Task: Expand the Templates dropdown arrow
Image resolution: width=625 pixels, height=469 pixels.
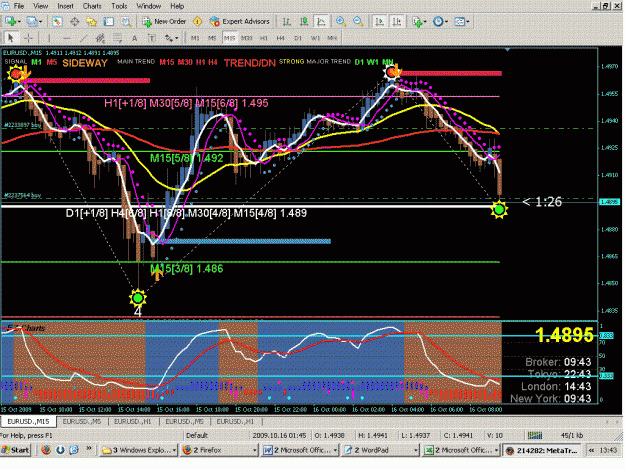Action: coord(468,22)
